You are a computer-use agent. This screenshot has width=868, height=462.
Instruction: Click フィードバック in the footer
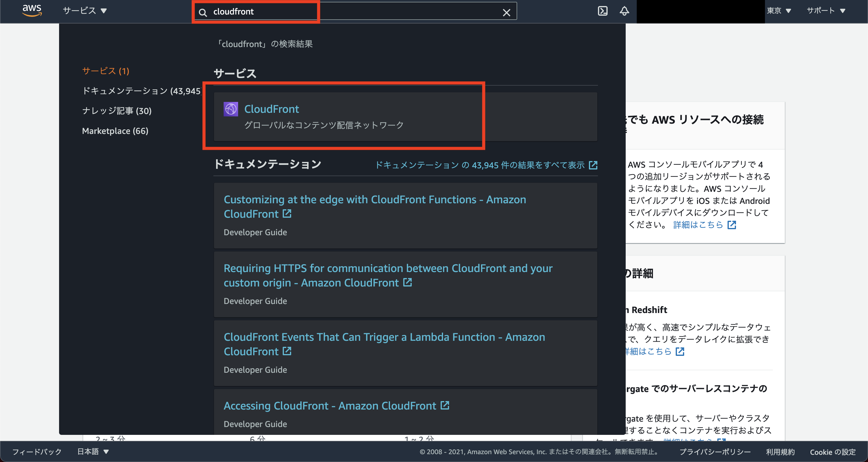point(36,451)
